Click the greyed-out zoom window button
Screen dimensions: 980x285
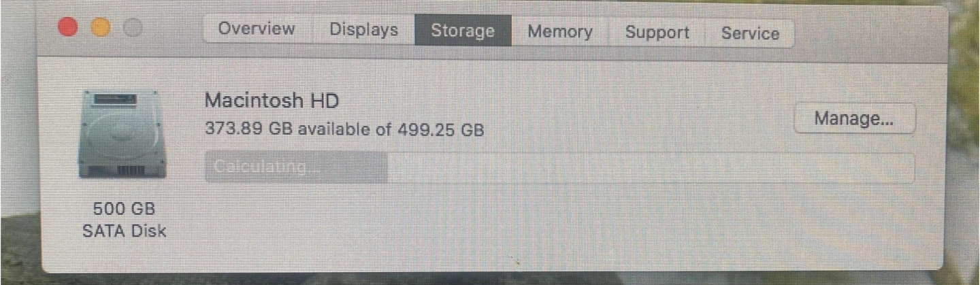[133, 27]
